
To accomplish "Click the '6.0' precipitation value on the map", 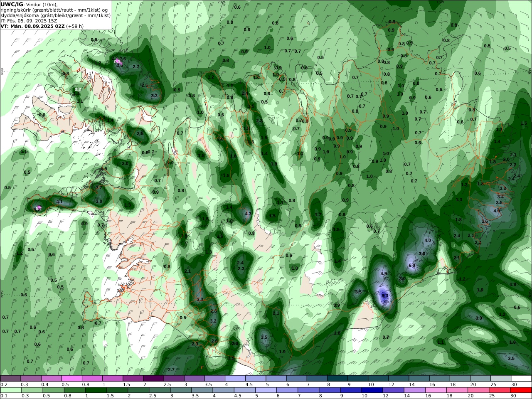I will (412, 266).
